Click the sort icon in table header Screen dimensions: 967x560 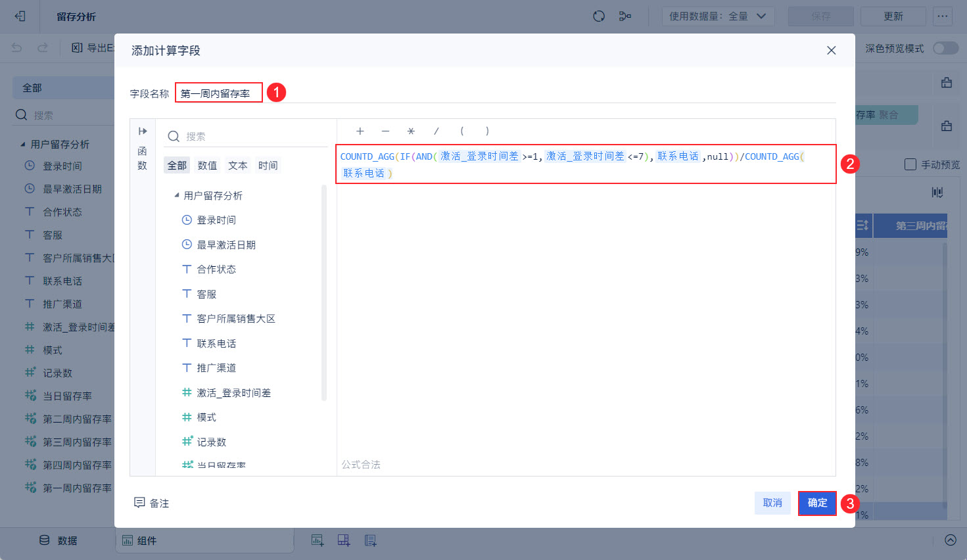[x=862, y=225]
